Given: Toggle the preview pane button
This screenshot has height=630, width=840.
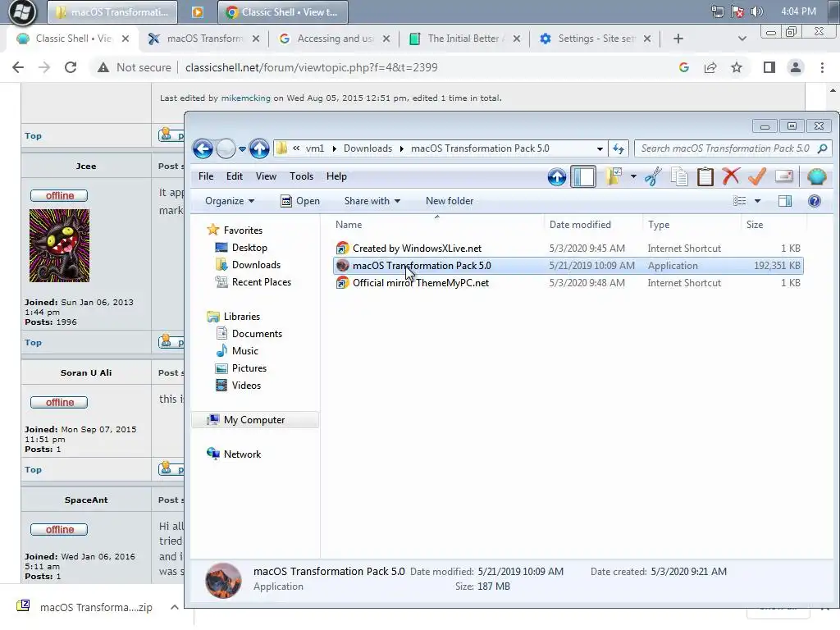Looking at the screenshot, I should pos(785,201).
